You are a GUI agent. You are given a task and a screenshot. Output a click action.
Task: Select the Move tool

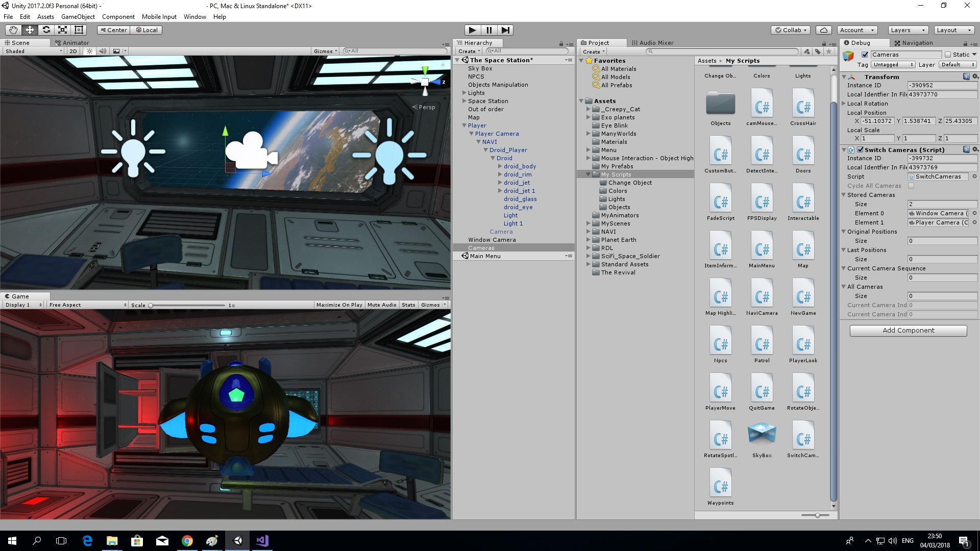click(x=30, y=30)
